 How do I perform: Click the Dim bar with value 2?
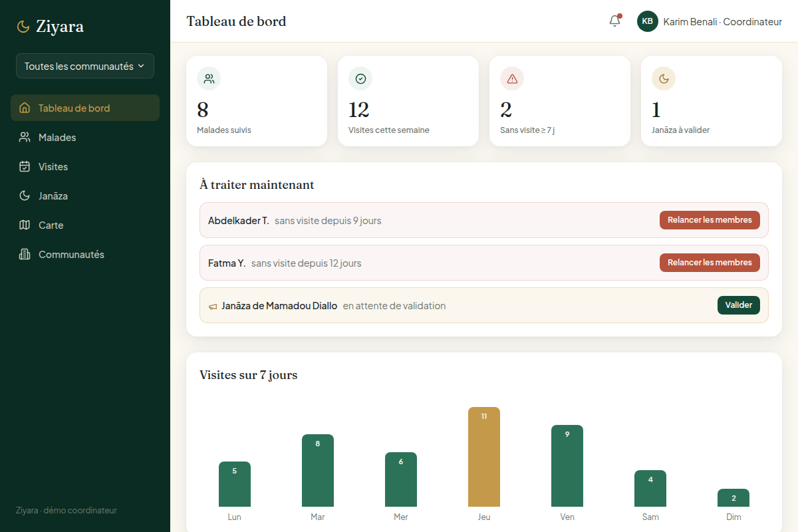[x=733, y=498]
